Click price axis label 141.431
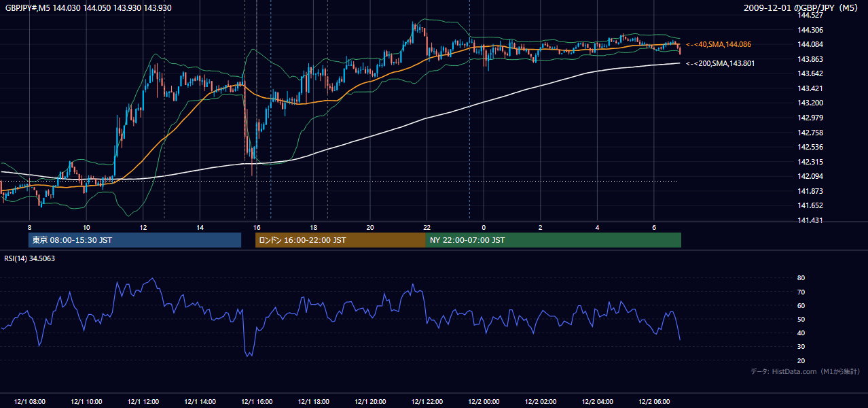The height and width of the screenshot is (408, 868). [x=810, y=220]
